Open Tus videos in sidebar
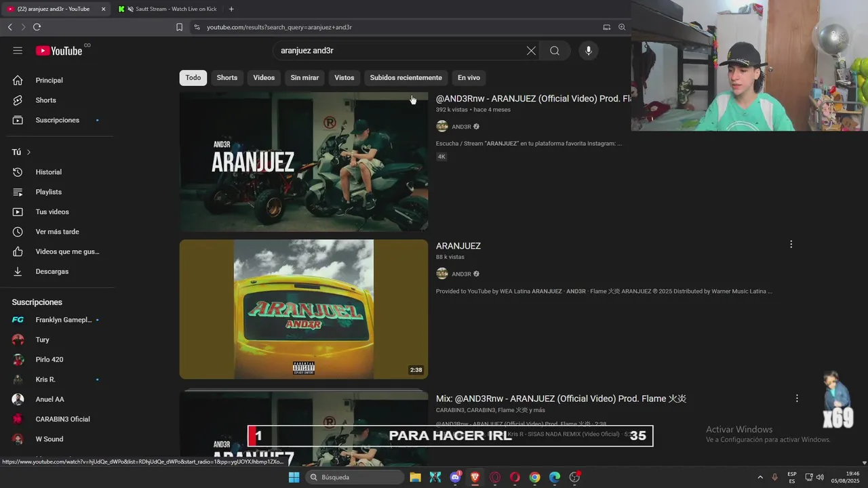This screenshot has width=868, height=488. [x=57, y=211]
